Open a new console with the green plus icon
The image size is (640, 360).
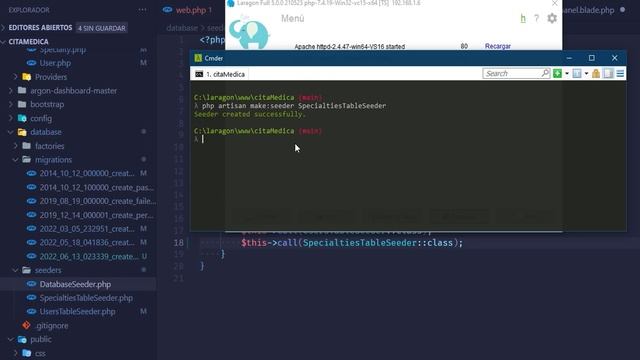pos(557,73)
